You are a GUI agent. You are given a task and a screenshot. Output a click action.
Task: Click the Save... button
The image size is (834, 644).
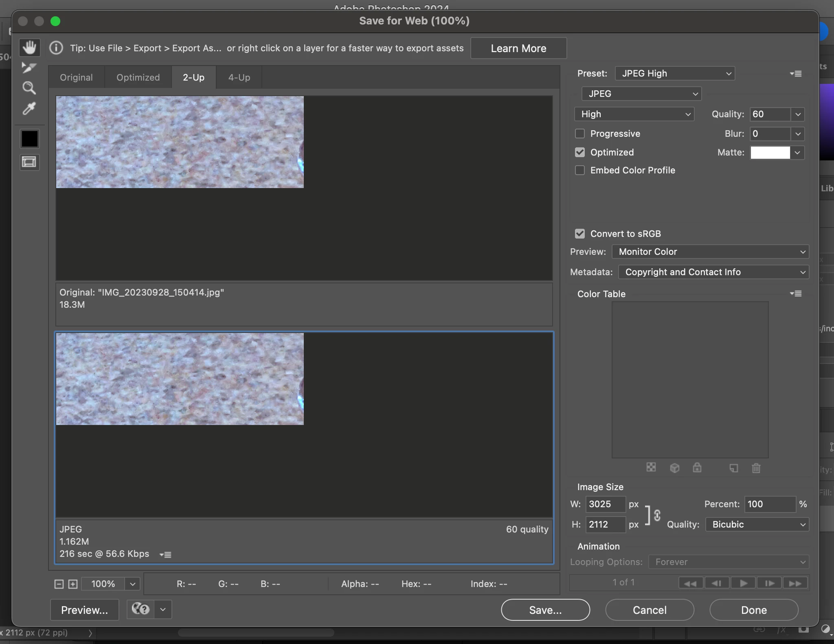(545, 610)
